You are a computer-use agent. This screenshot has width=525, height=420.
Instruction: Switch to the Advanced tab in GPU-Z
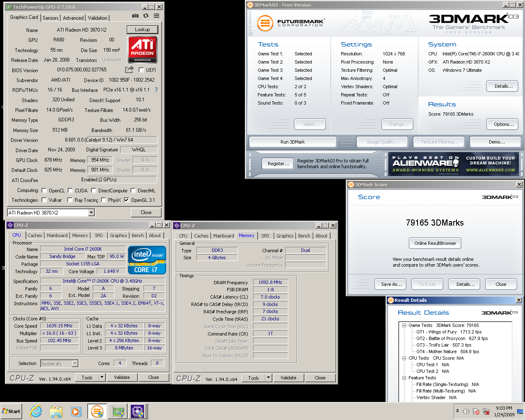(73, 18)
